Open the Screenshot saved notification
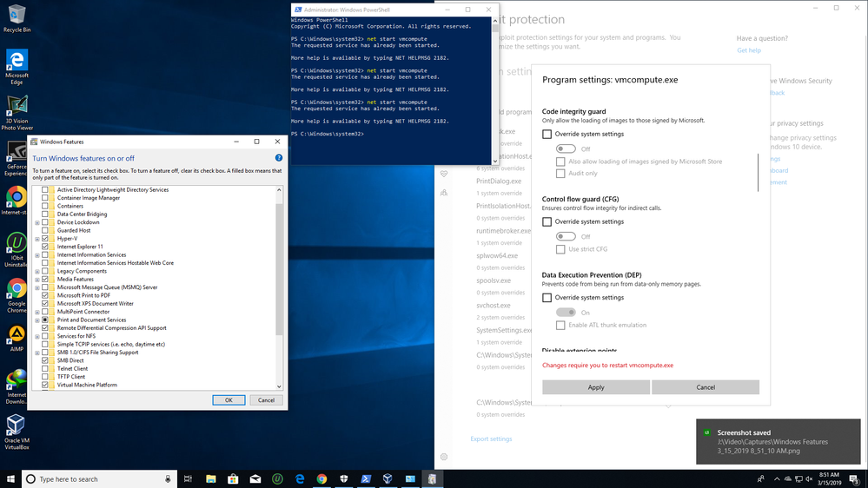The image size is (868, 488). click(x=779, y=441)
